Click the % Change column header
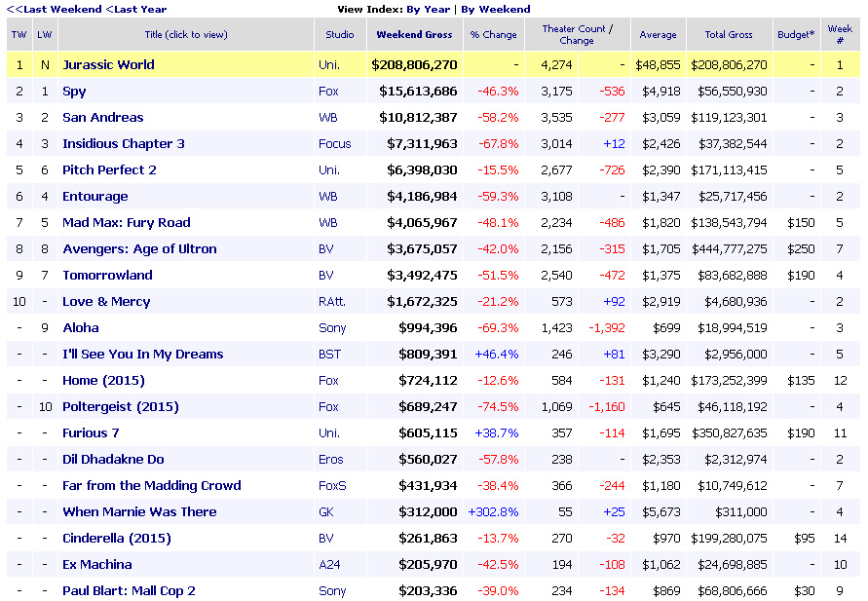Screen dimensions: 868x601 493,35
